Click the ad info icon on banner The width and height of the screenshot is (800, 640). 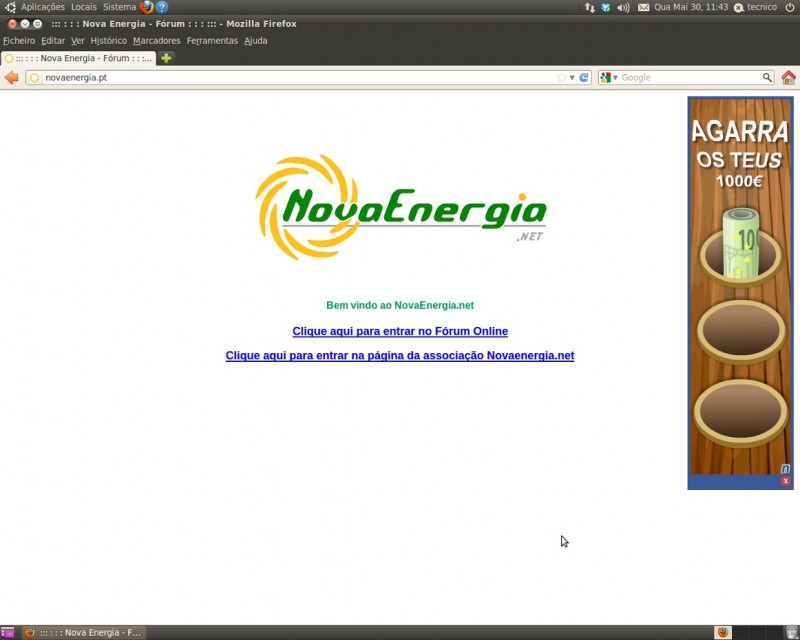coord(786,469)
